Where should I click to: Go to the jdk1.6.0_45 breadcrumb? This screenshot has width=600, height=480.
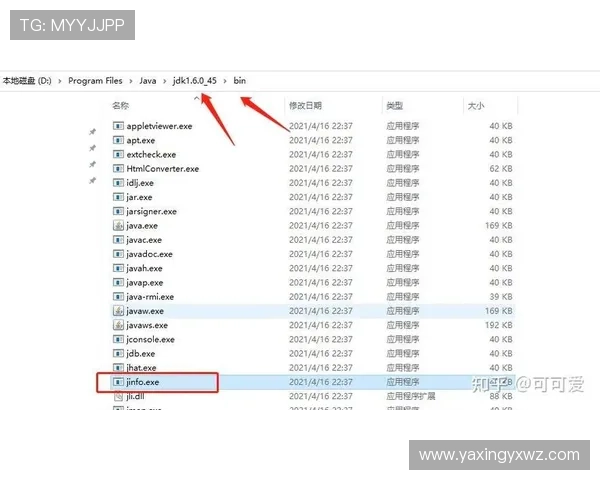[195, 81]
